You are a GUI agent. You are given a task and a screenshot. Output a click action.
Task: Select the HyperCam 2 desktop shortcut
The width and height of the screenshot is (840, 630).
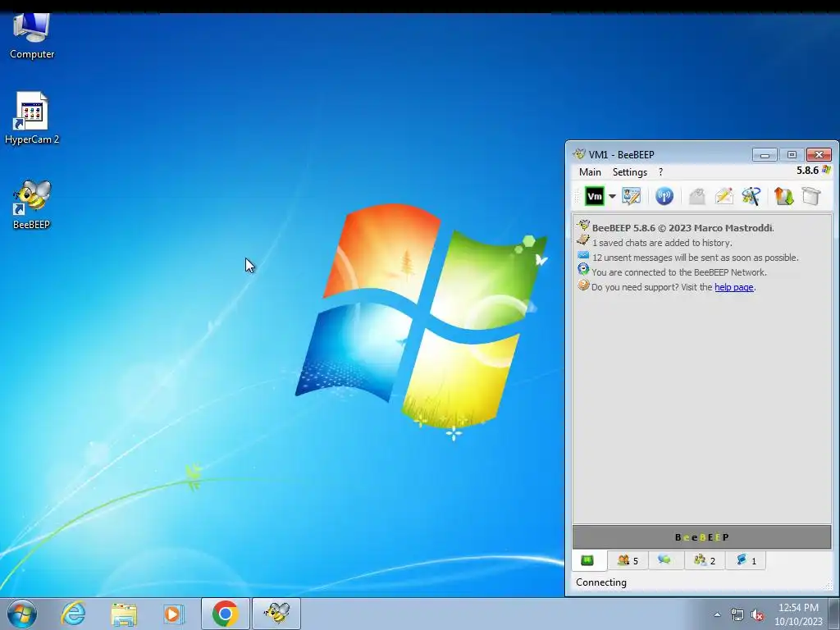click(x=32, y=118)
